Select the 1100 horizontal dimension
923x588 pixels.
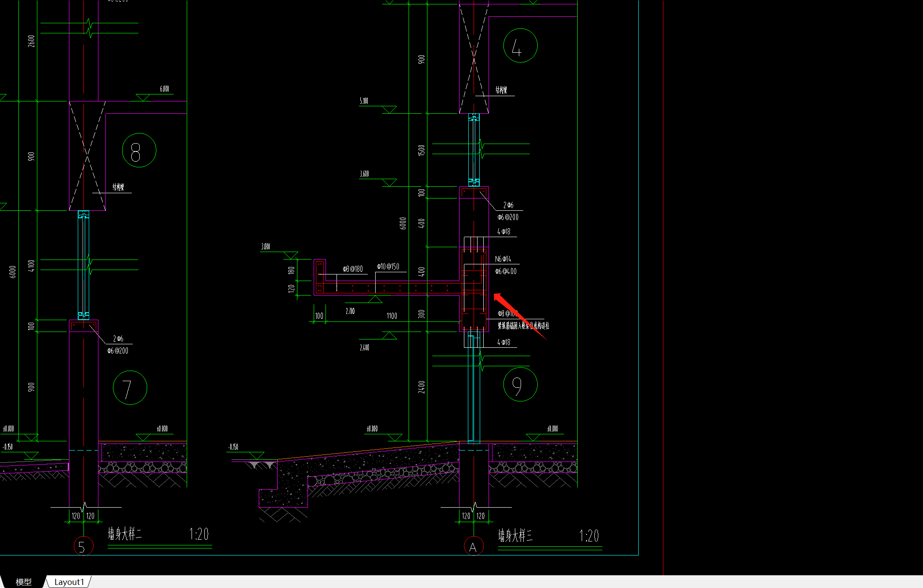[x=392, y=316]
